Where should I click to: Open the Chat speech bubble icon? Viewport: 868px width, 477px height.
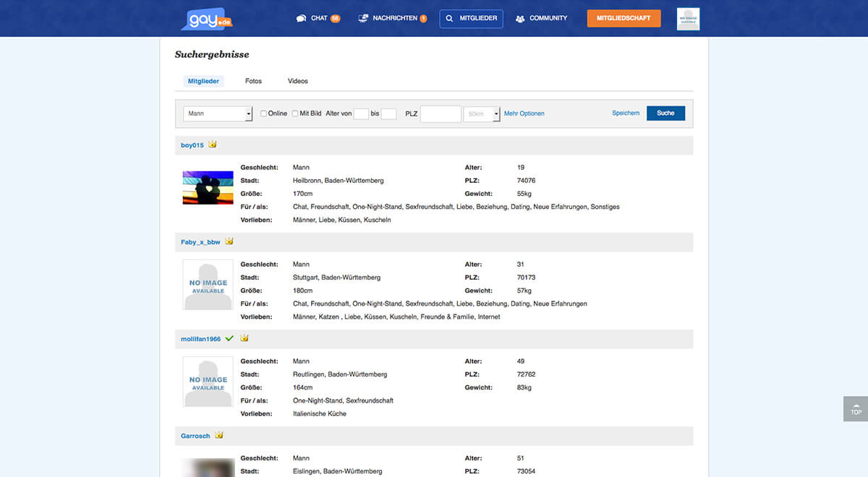302,19
